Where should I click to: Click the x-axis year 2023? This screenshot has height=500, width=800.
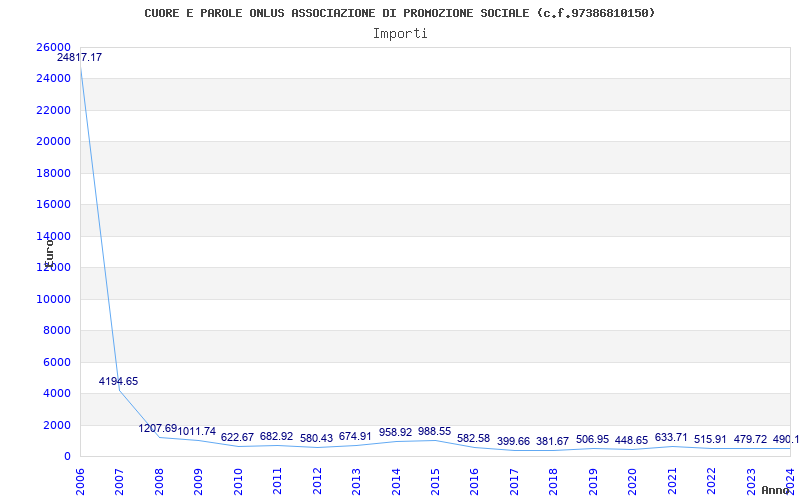[x=751, y=482]
